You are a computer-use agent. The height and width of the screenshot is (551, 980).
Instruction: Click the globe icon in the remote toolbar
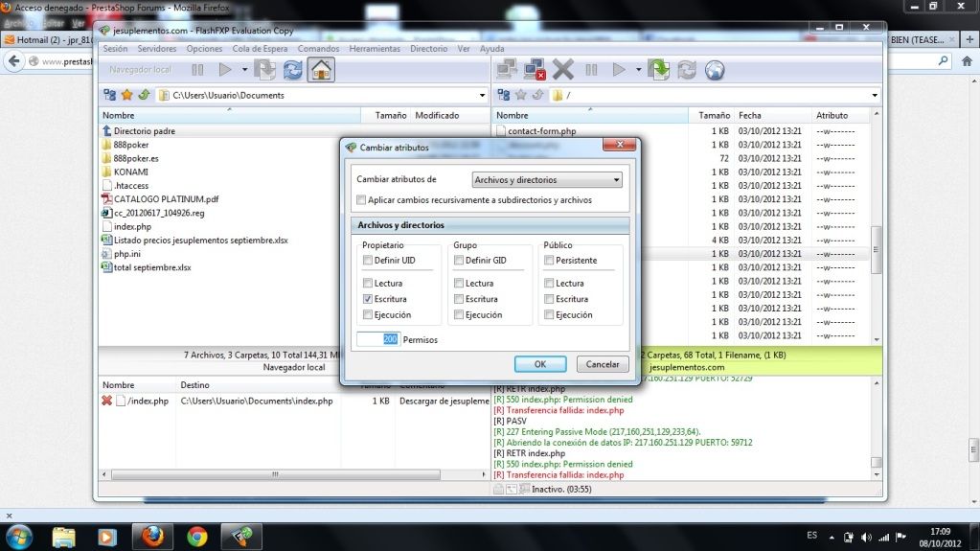click(715, 70)
